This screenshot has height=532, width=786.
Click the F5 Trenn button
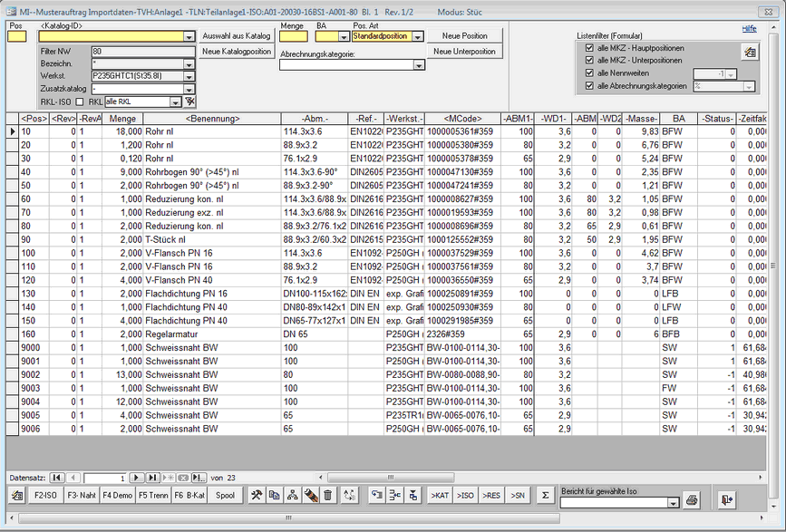pos(153,495)
